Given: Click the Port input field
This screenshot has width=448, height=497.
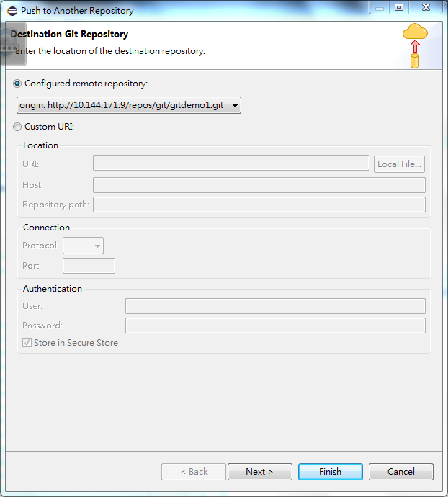Looking at the screenshot, I should coord(89,266).
